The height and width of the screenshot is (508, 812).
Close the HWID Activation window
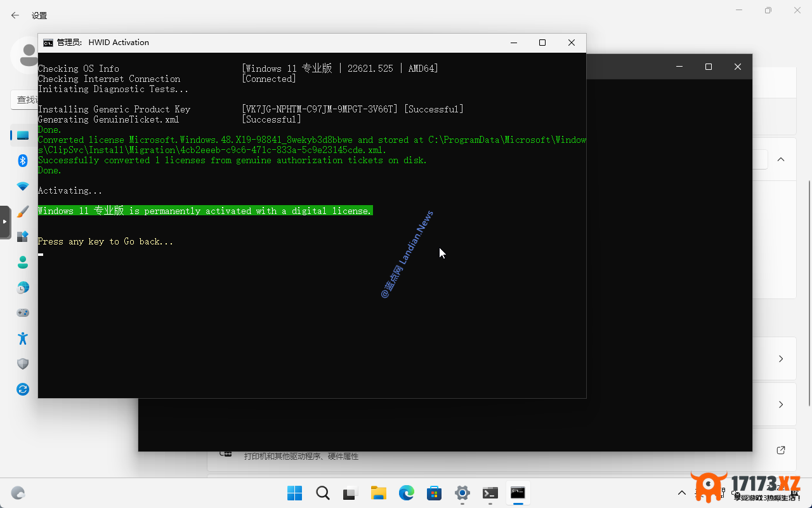pyautogui.click(x=572, y=43)
